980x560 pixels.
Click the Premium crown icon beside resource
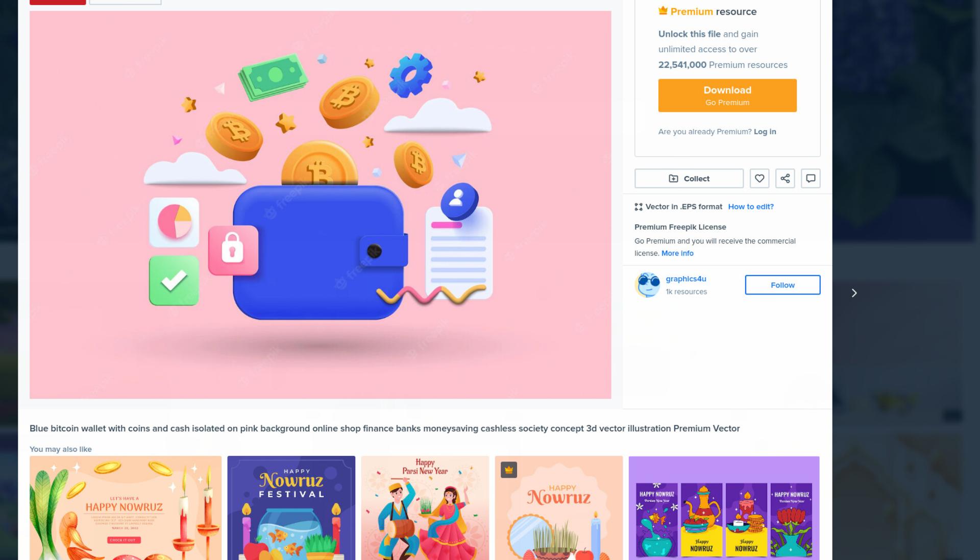[663, 11]
